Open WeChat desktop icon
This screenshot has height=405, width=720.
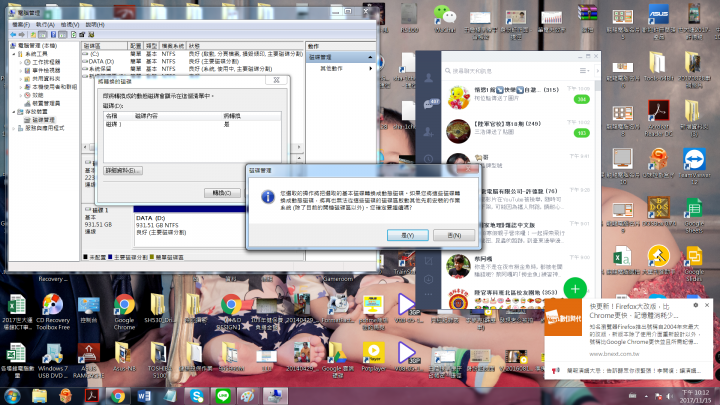coord(444,19)
